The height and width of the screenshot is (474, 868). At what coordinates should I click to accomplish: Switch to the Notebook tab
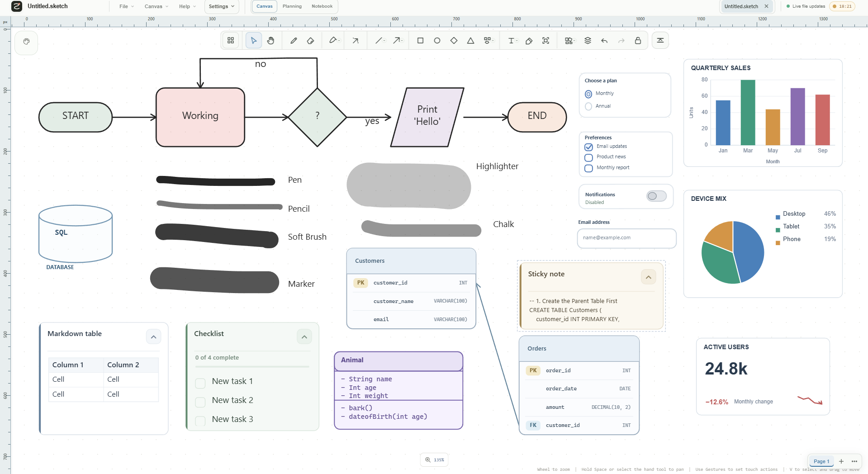322,6
